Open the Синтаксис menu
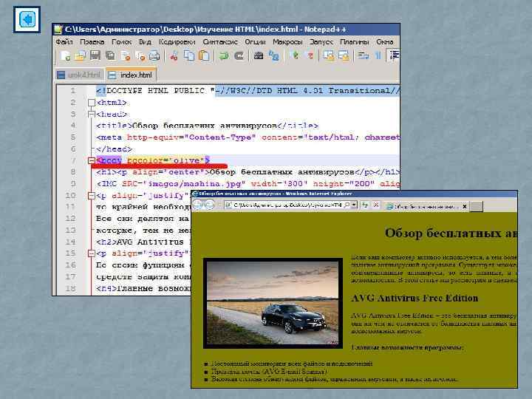The width and height of the screenshot is (532, 399). click(220, 41)
